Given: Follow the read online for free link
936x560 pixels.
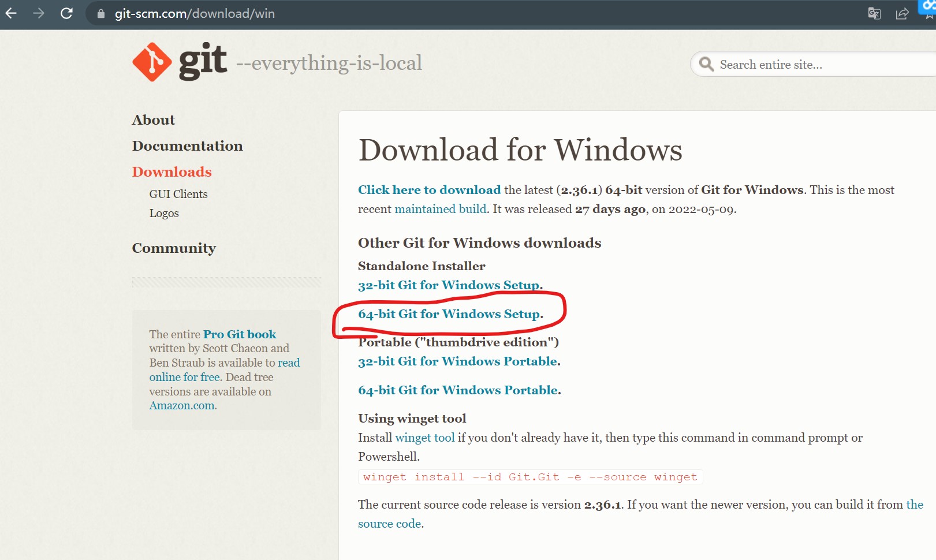Looking at the screenshot, I should [225, 369].
